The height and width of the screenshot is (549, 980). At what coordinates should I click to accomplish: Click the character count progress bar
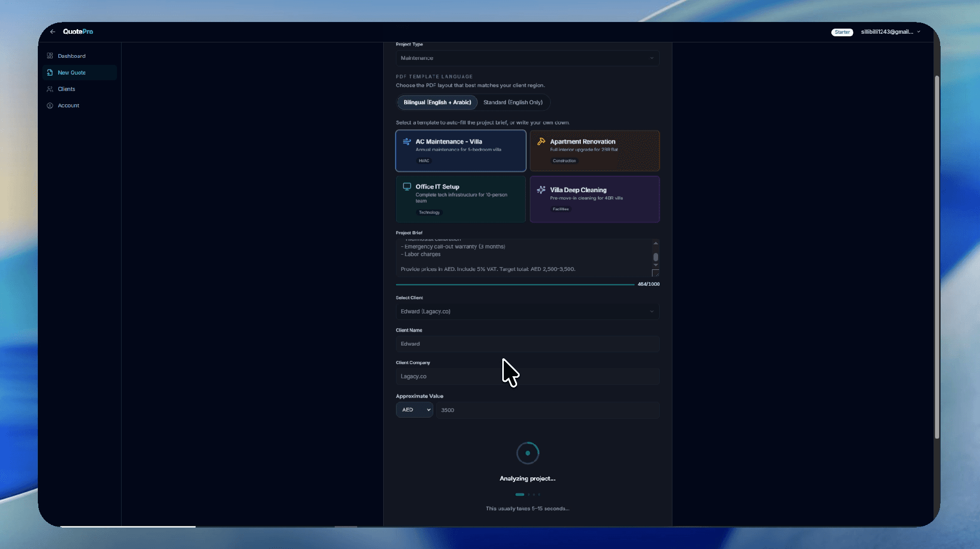pos(515,284)
